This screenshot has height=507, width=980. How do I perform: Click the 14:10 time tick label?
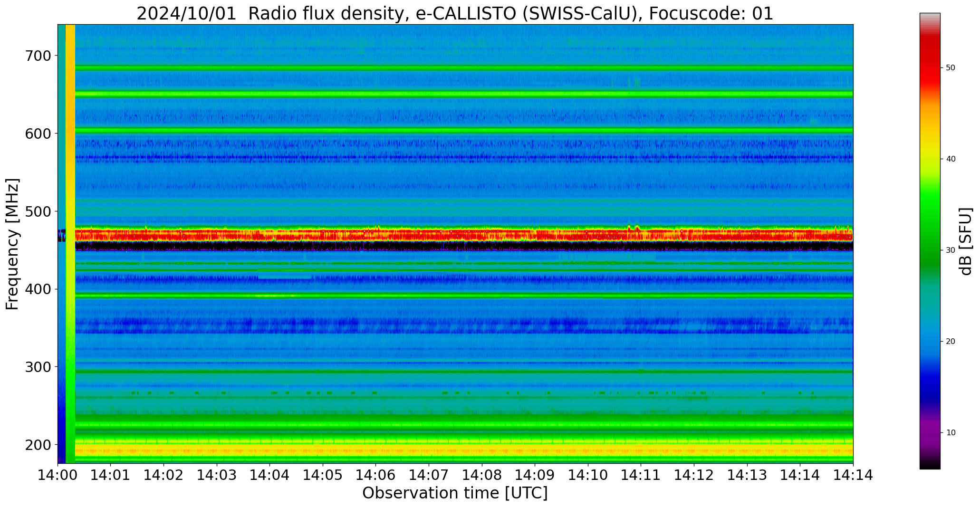pyautogui.click(x=588, y=475)
